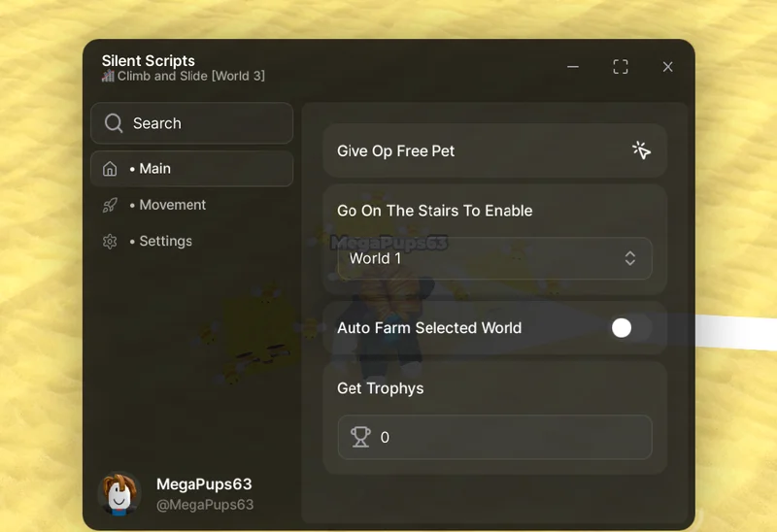The height and width of the screenshot is (532, 777).
Task: Click the up-down chevrons on the world selector
Action: [x=629, y=258]
